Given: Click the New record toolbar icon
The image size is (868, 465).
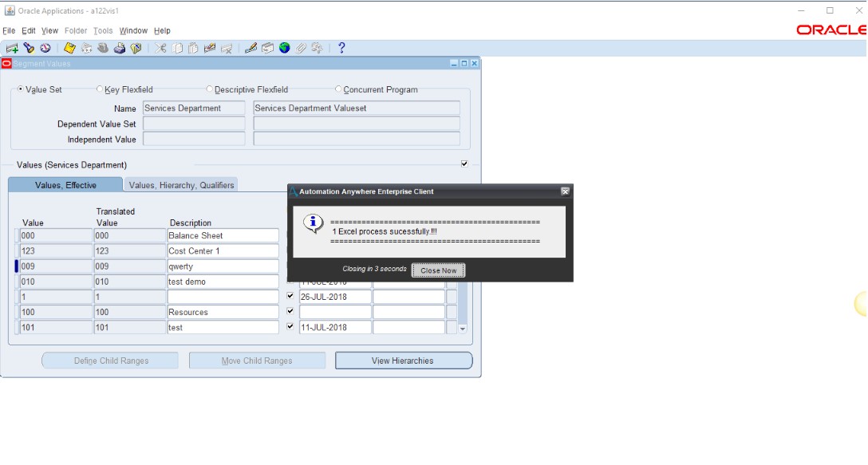Looking at the screenshot, I should pyautogui.click(x=12, y=48).
